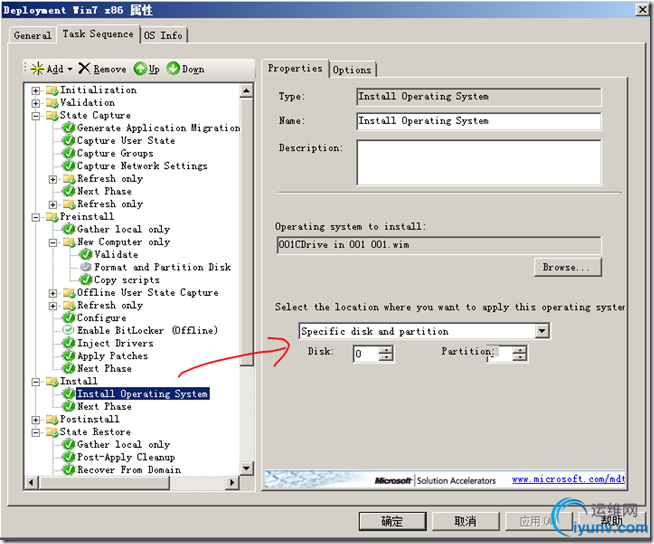
Task: Select Enable BitLocker (Offline) step icon
Action: coord(68,330)
